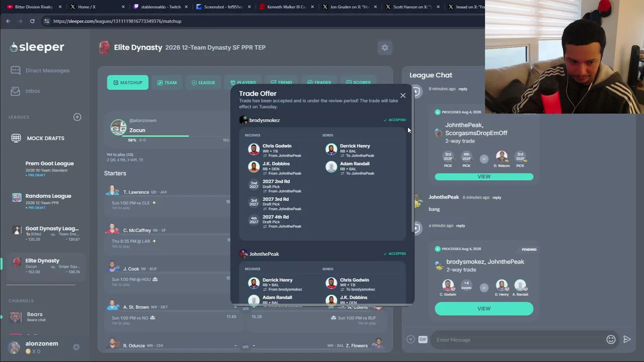Click brodysmokez's avatar in Trade Offer
This screenshot has height=362, width=644.
point(244,120)
